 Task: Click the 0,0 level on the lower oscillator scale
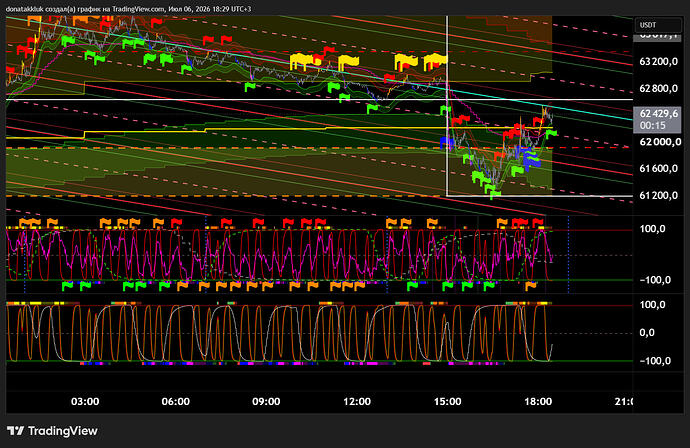pos(647,333)
